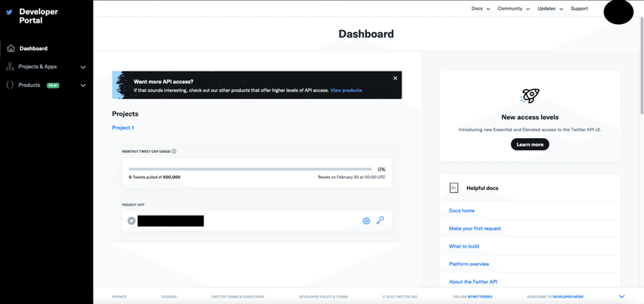Click the monthly tweet cap progress bar
The width and height of the screenshot is (644, 304).
250,169
